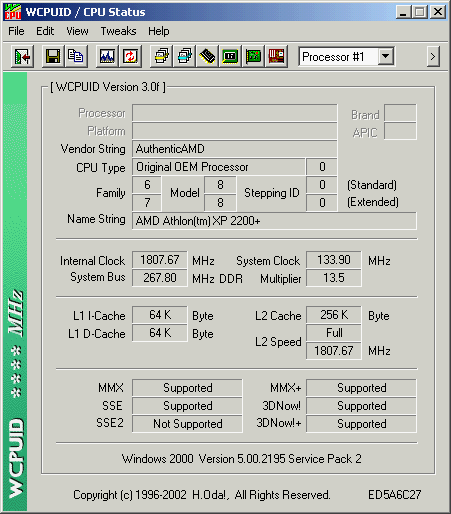Click the Copyright 1996-2002 H.Oda! text
Screen dimensions: 451x514
click(x=201, y=495)
